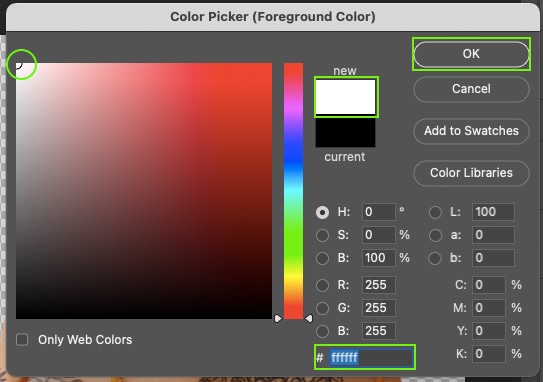
Task: Enable the Only Web Colors checkbox
Action: pyautogui.click(x=22, y=339)
